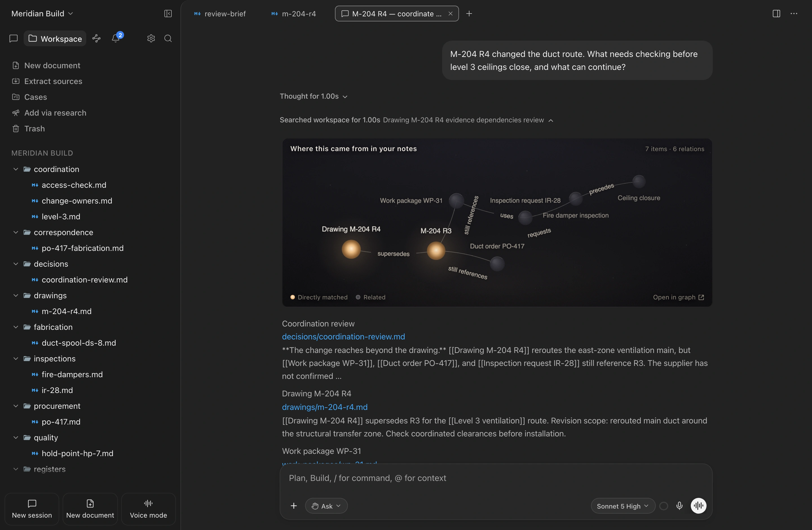Open the chat sessions icon
The height and width of the screenshot is (530, 812).
click(x=14, y=39)
